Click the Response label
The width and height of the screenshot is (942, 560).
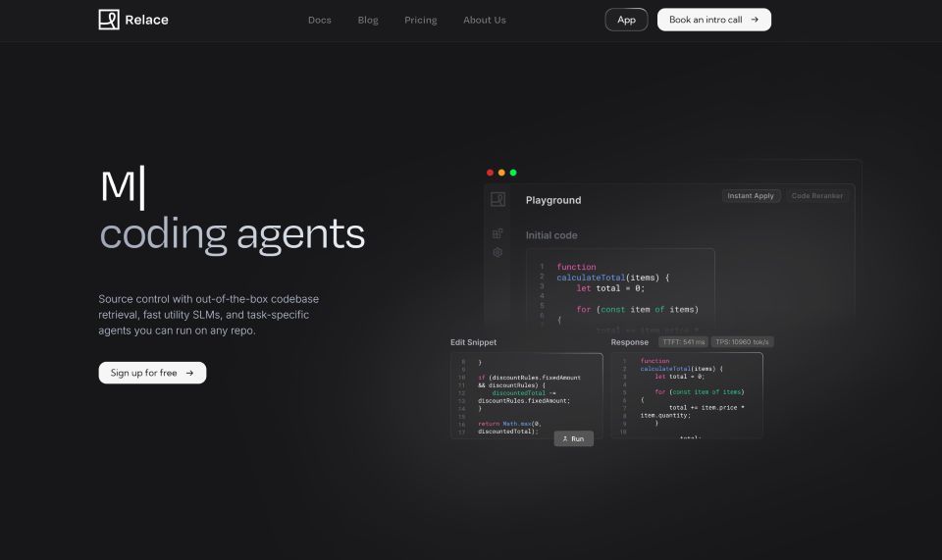pos(630,342)
